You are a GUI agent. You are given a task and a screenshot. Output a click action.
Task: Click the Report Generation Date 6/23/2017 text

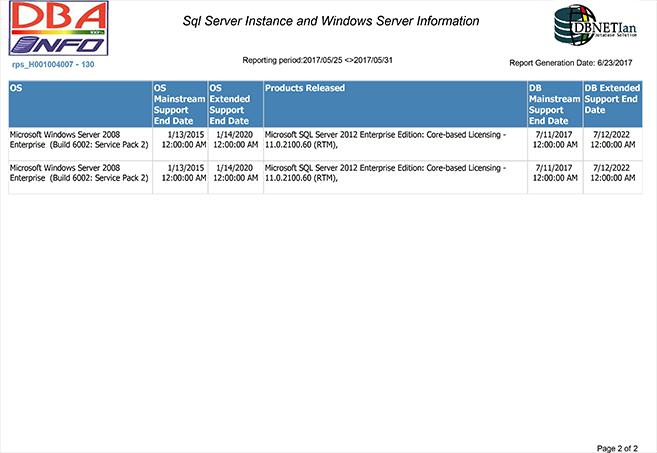pyautogui.click(x=571, y=63)
